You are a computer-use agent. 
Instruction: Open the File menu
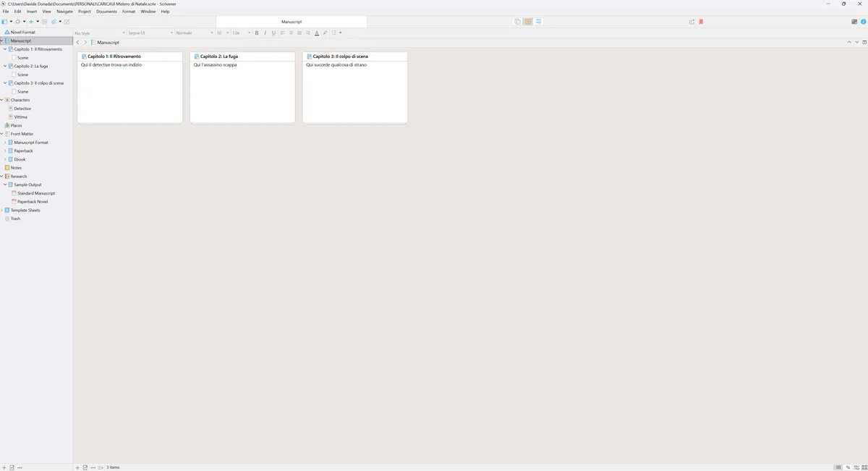[x=6, y=12]
